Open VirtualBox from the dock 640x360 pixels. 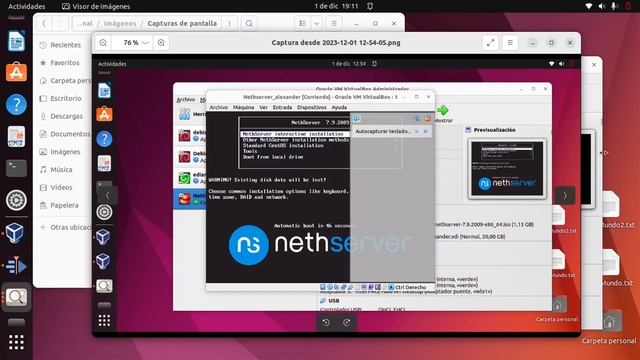[15, 233]
